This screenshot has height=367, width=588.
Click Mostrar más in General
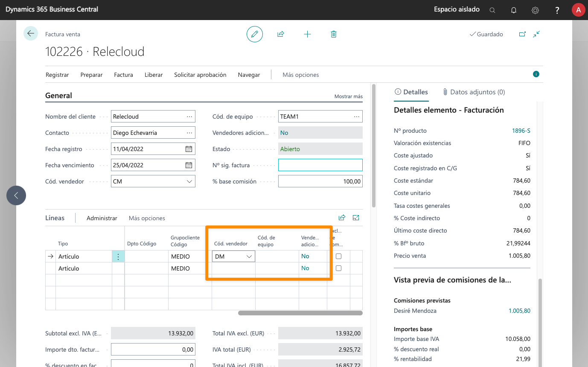(349, 96)
